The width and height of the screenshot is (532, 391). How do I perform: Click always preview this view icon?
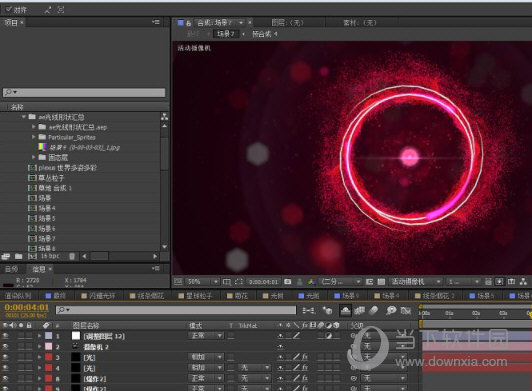coord(177,282)
